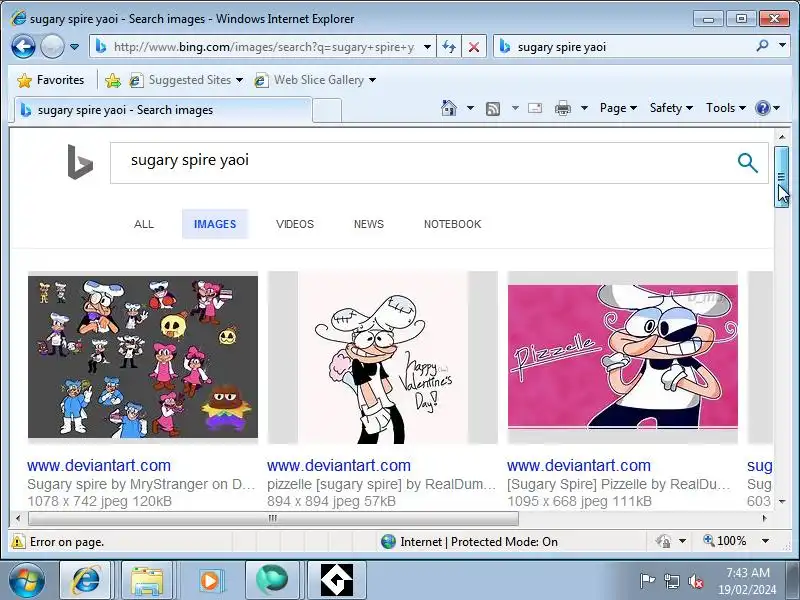This screenshot has width=800, height=600.
Task: Select the 'sugary spire yaoi - Search images' tab
Action: tap(162, 110)
